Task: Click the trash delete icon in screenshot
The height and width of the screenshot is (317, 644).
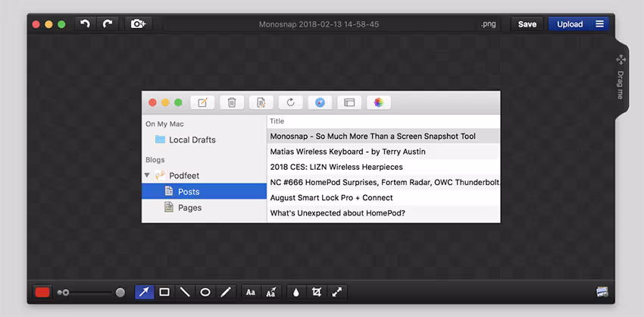Action: tap(232, 103)
